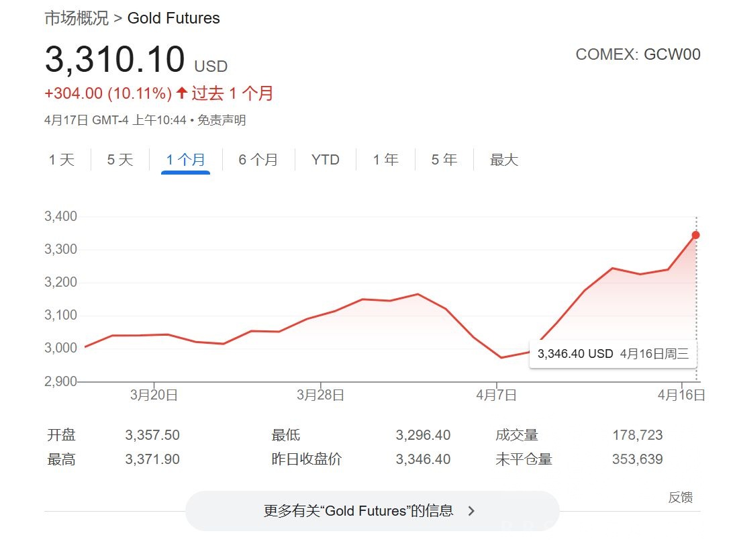Click the 市场概况 breadcrumb link
Screen dimensions: 729x560
(77, 18)
